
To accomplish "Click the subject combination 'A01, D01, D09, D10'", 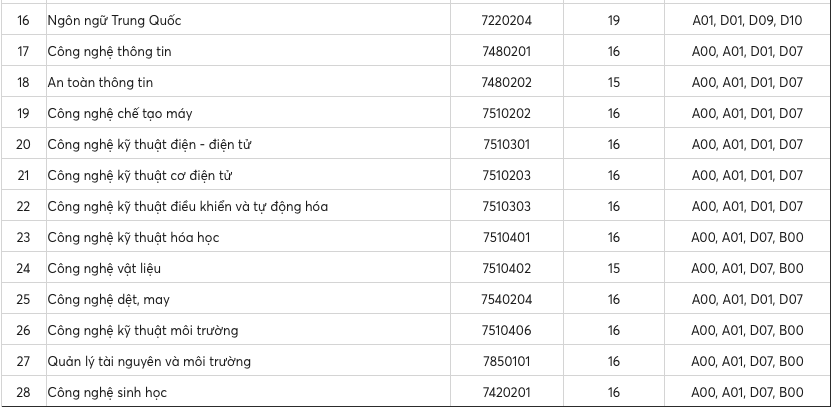I will [x=748, y=20].
